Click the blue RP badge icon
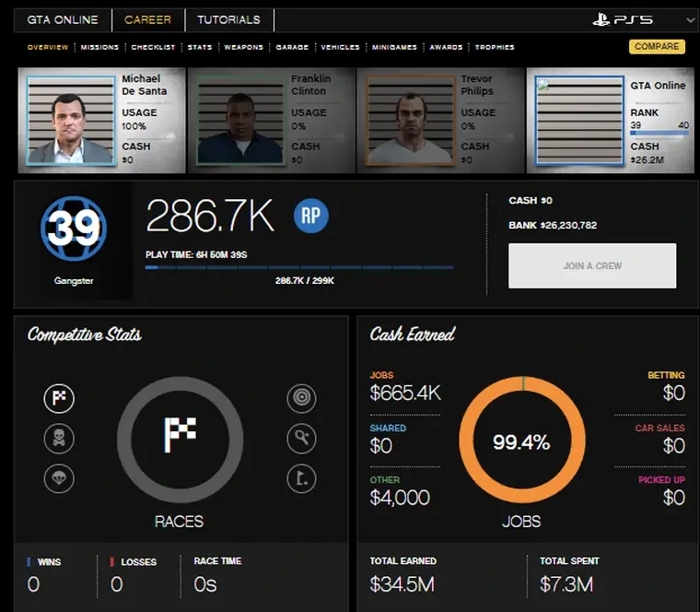The image size is (700, 612). tap(311, 216)
